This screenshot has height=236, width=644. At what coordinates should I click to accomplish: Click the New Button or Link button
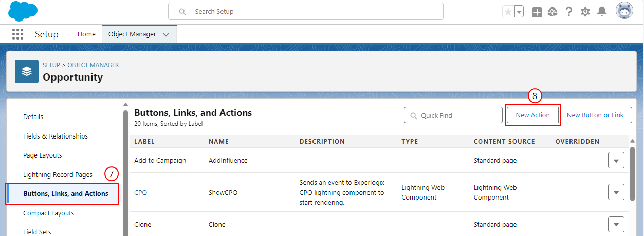pos(595,115)
